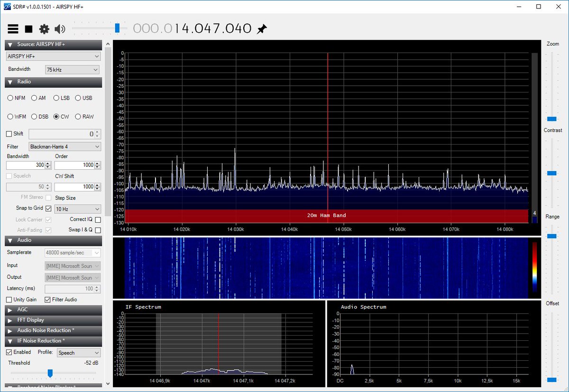Toggle Snap to Grid checkbox
Screen dimensions: 569x392
coord(48,209)
